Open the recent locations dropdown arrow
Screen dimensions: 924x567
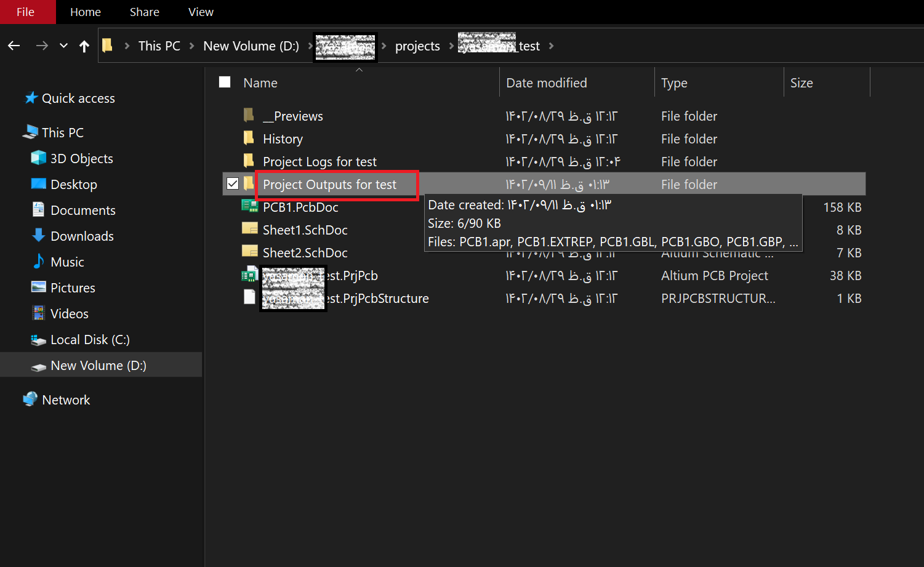click(63, 46)
